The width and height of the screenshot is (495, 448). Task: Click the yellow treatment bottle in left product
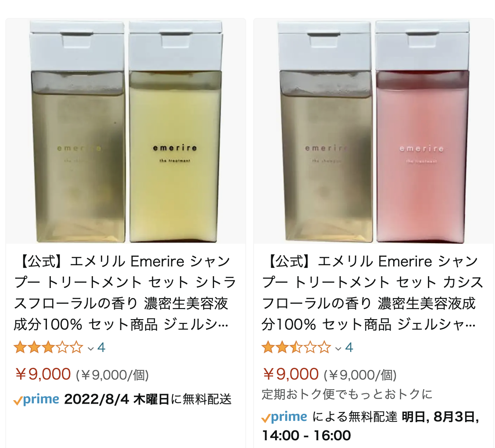click(x=176, y=132)
